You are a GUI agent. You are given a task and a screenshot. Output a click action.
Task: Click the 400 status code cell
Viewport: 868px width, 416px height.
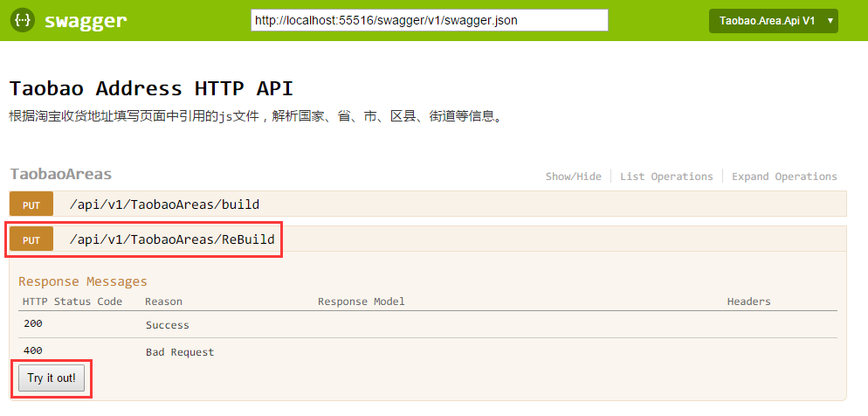(x=33, y=351)
